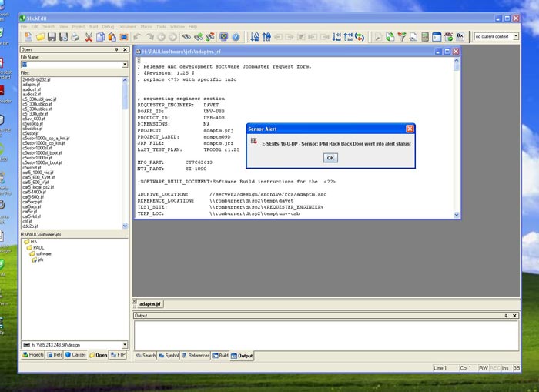The image size is (539, 392).
Task: Click the adaptm.jrf document tab
Action: [149, 304]
